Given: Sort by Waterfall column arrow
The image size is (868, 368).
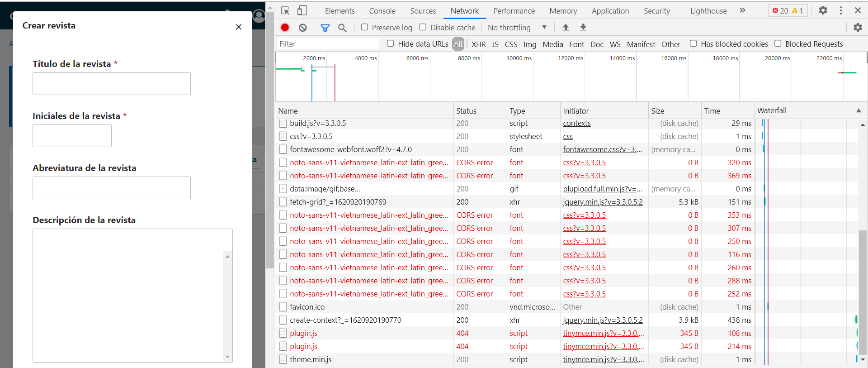Looking at the screenshot, I should [859, 110].
